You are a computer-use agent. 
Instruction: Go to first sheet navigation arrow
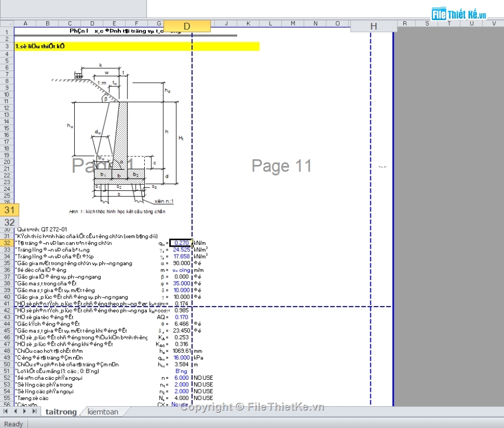click(x=5, y=411)
